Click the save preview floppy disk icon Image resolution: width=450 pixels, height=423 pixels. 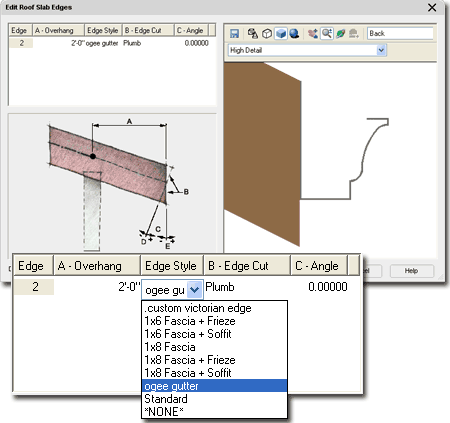[x=235, y=34]
